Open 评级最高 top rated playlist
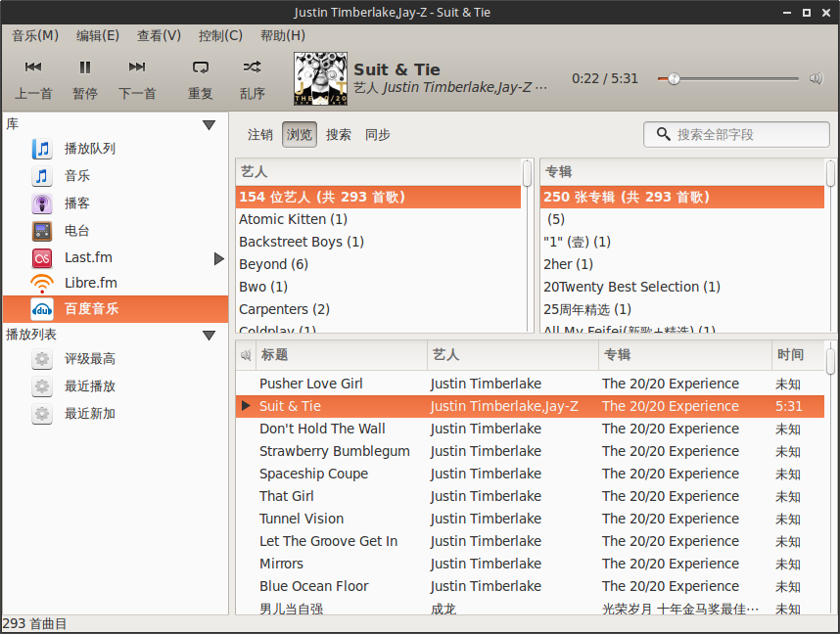The height and width of the screenshot is (634, 840). 115,359
